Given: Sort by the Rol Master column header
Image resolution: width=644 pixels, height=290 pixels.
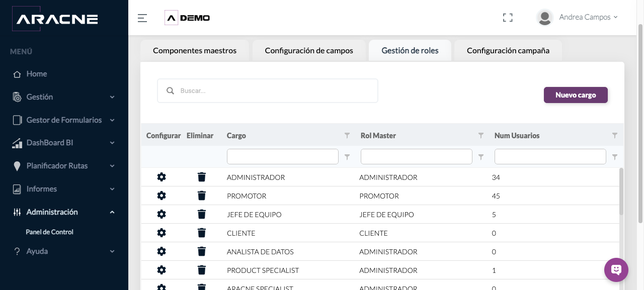Looking at the screenshot, I should 378,136.
